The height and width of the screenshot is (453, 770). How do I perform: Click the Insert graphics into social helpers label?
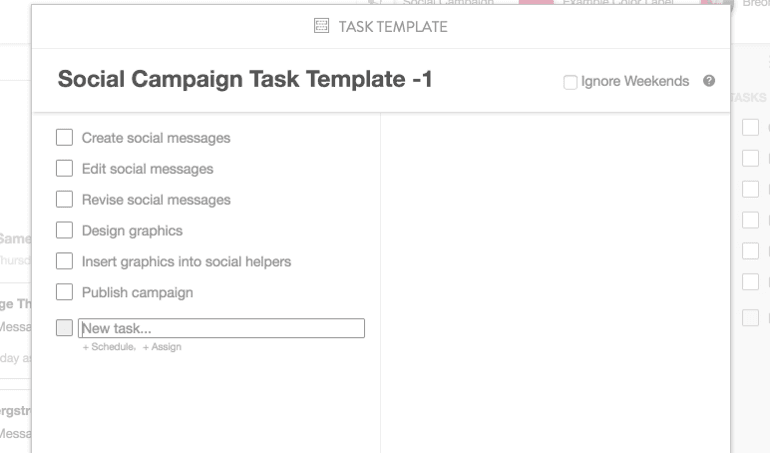click(x=186, y=262)
